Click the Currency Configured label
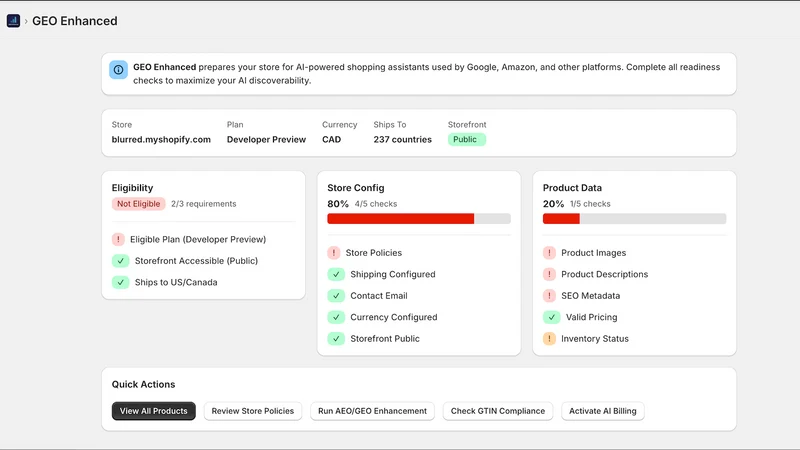The image size is (800, 450). point(394,317)
